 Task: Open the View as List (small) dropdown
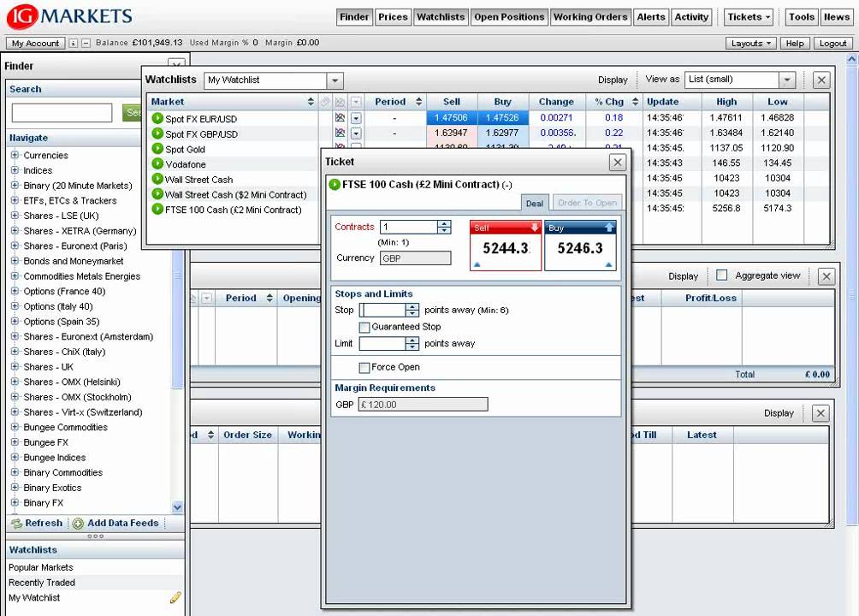(x=787, y=80)
